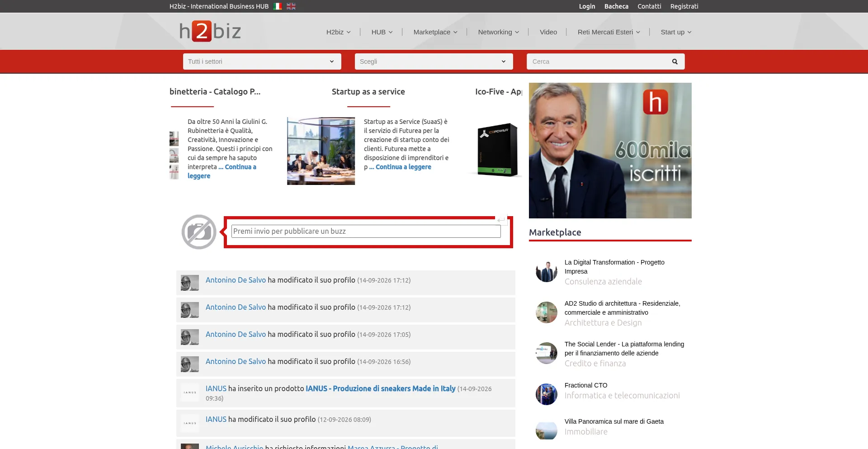Click Continua a leggere for Startup as a Service
This screenshot has height=449, width=868.
tap(400, 167)
